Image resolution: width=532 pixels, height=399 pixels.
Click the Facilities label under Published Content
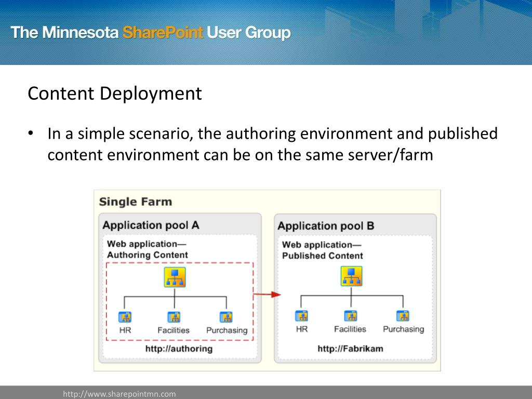pos(350,329)
